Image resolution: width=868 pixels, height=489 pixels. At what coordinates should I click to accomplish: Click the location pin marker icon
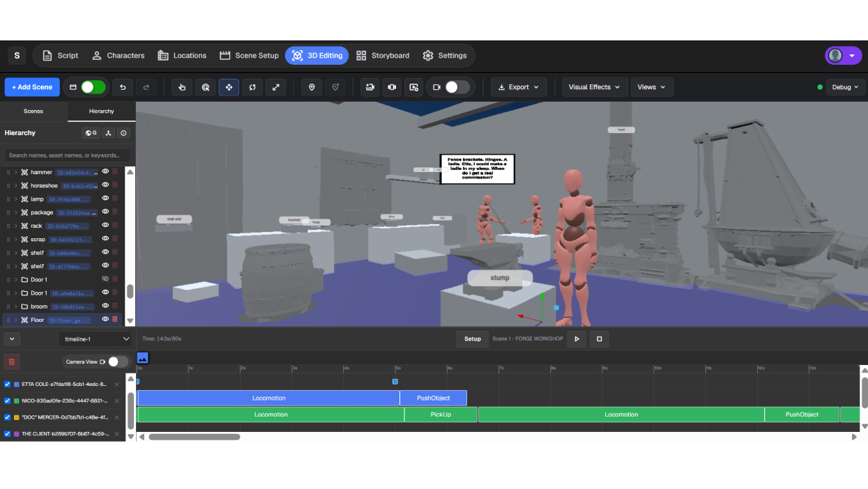tap(312, 87)
